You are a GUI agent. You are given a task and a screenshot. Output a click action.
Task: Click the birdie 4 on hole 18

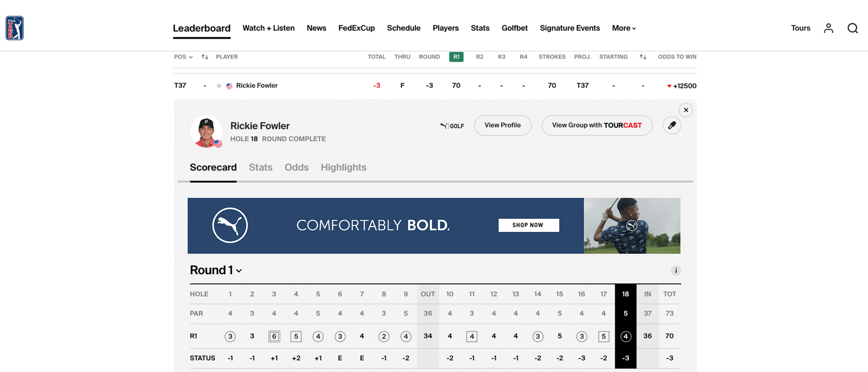625,336
